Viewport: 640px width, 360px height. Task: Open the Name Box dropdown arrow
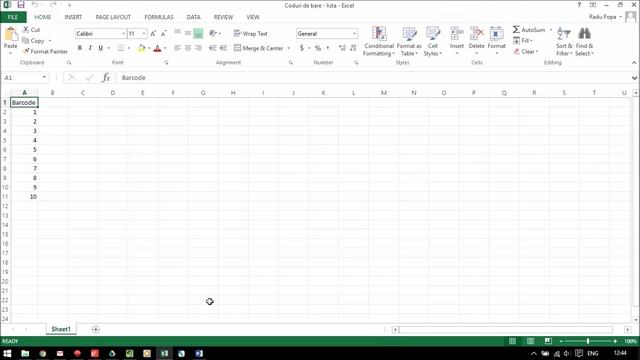(x=44, y=78)
